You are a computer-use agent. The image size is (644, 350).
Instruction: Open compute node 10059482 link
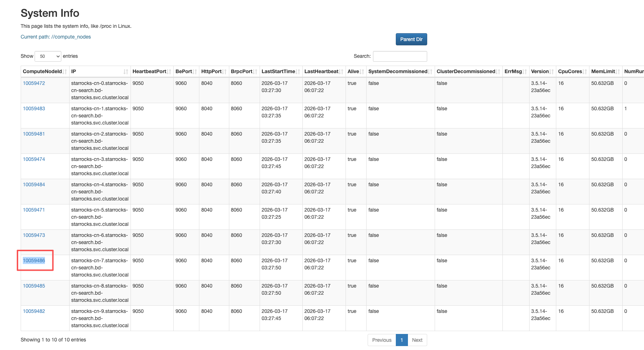[x=34, y=311]
